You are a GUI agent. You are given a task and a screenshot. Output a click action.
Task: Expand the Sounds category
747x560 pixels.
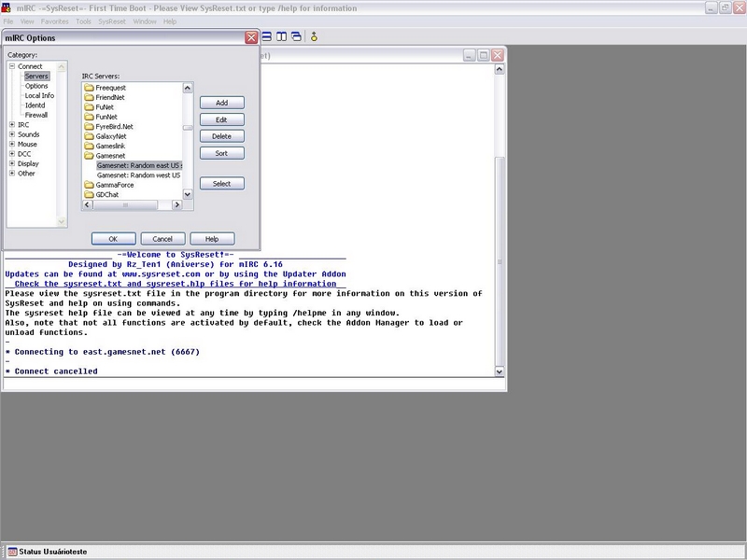click(x=12, y=134)
